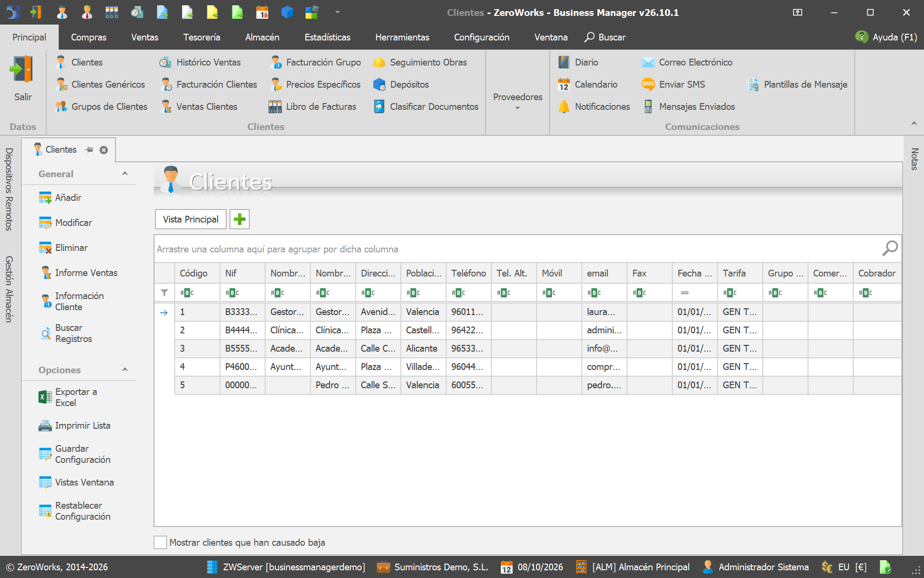Image resolution: width=924 pixels, height=578 pixels.
Task: Open the Calendario tool
Action: [587, 84]
